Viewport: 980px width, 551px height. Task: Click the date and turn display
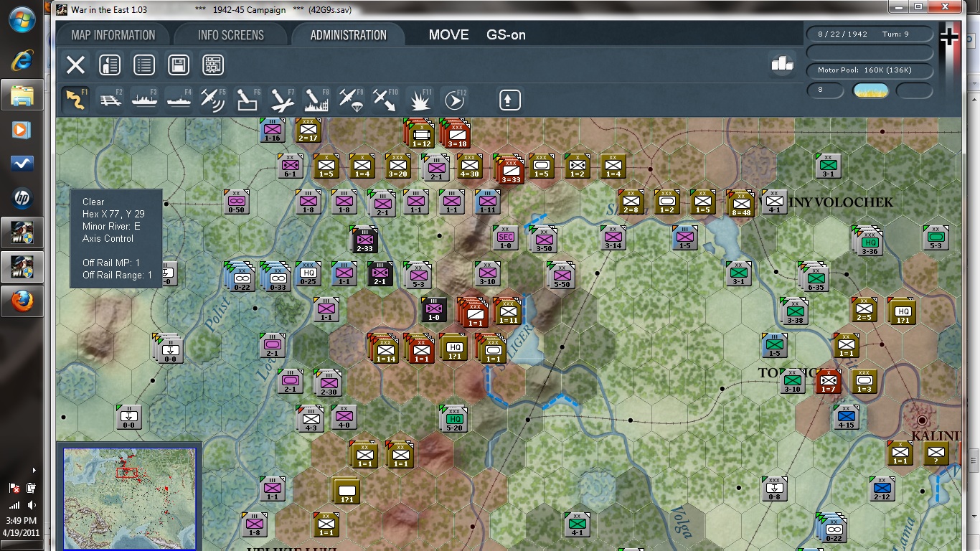(x=870, y=34)
